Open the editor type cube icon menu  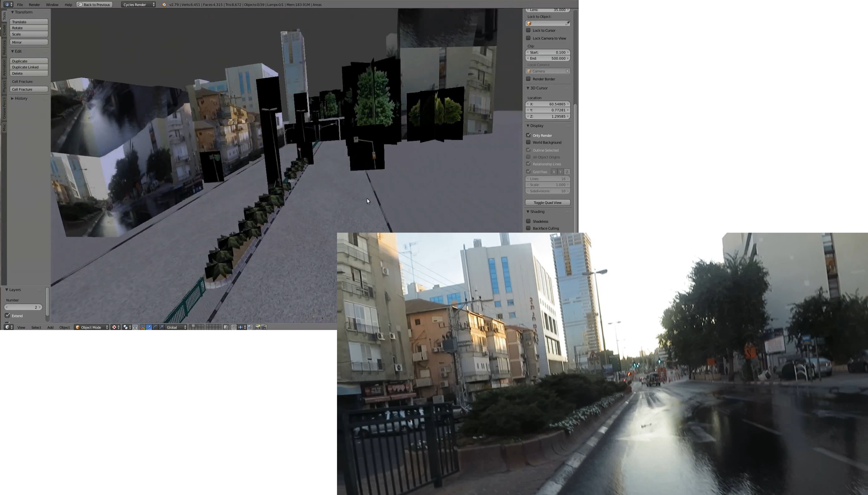8,328
